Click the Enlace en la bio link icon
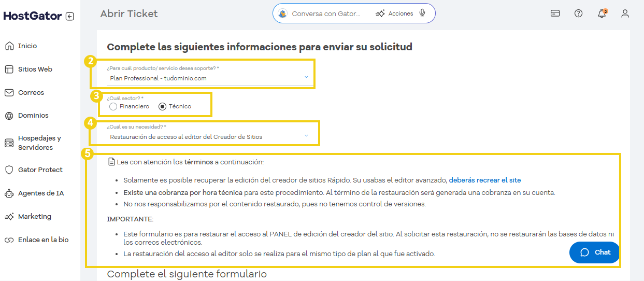 [x=9, y=240]
